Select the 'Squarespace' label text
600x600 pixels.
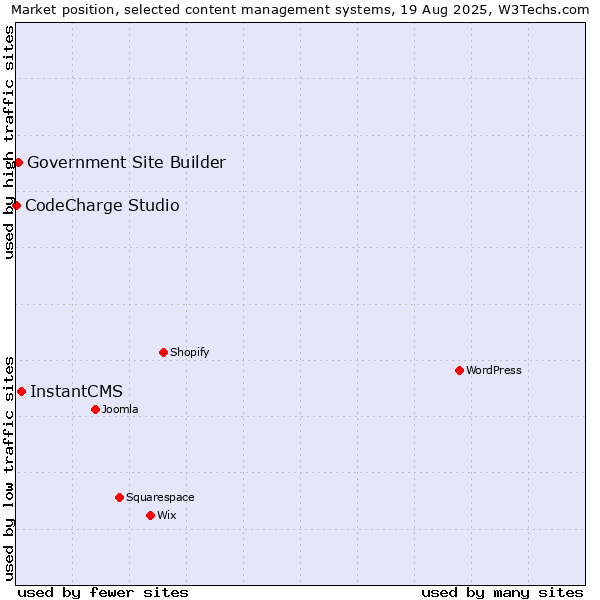tap(160, 497)
